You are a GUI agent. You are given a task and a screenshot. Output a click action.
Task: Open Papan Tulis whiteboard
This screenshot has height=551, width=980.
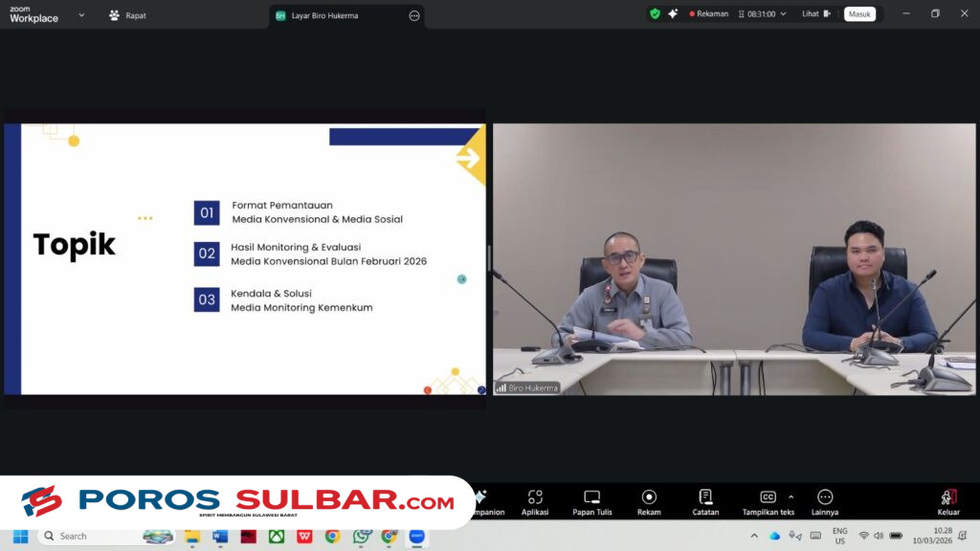click(591, 501)
